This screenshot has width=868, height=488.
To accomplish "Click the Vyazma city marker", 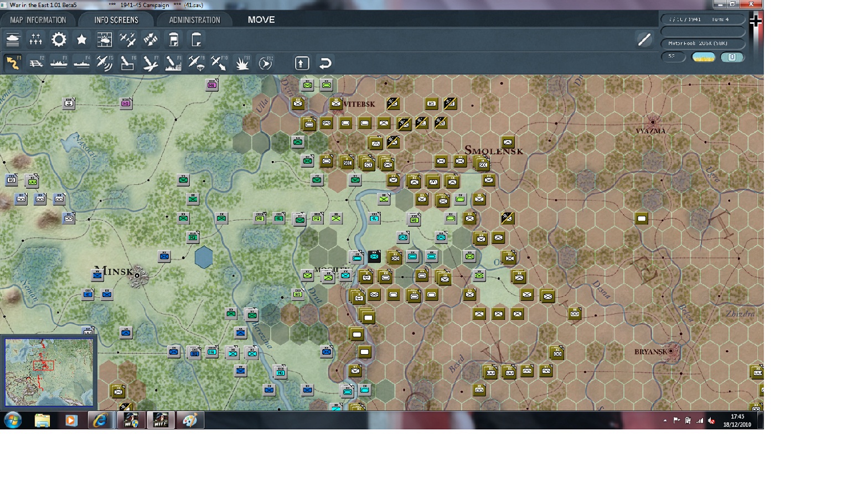I will (653, 122).
